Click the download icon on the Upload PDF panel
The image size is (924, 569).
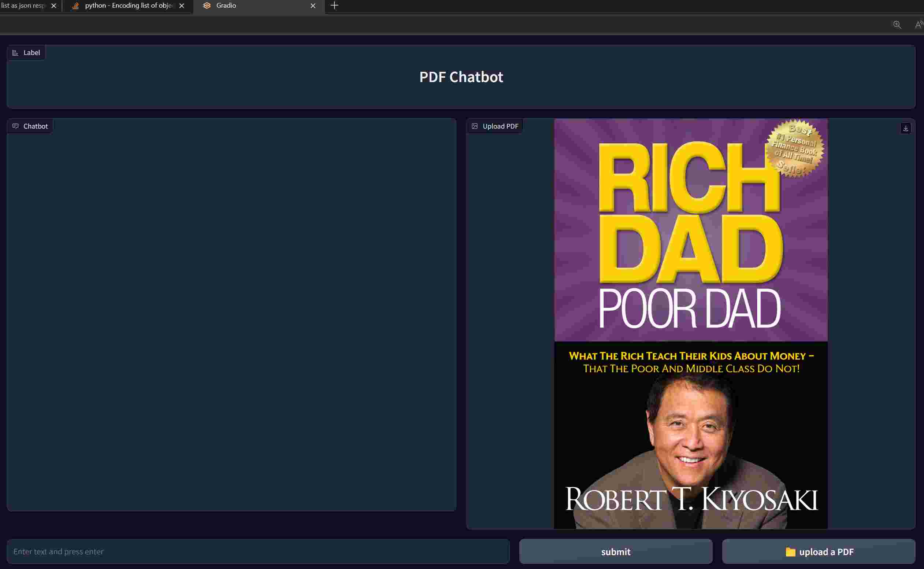coord(906,128)
